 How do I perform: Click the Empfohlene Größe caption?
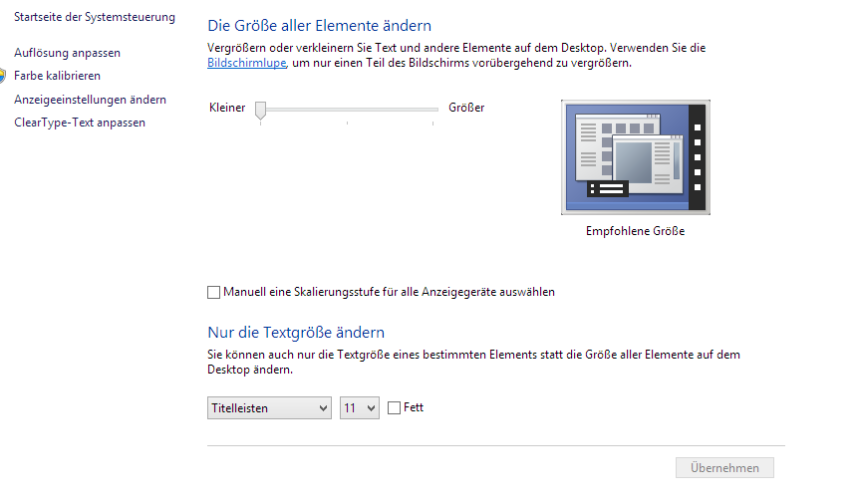[x=636, y=231]
